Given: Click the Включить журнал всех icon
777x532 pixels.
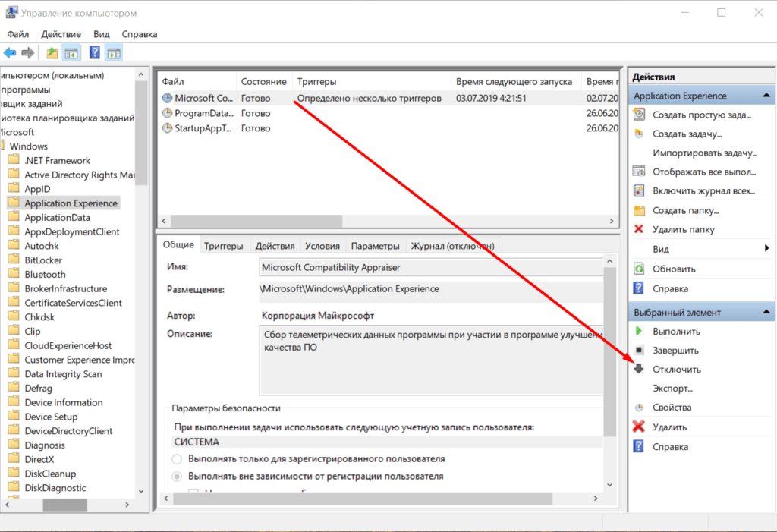Looking at the screenshot, I should (639, 191).
